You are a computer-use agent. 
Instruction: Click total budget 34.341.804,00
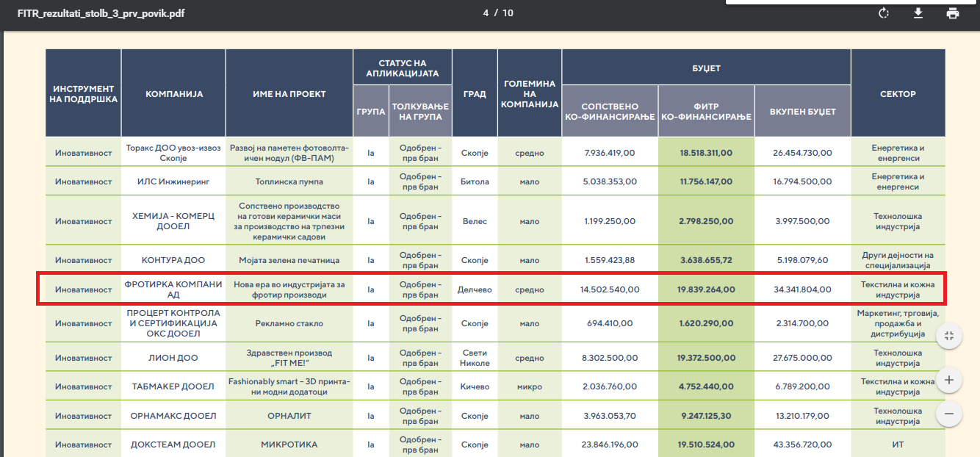coord(802,289)
